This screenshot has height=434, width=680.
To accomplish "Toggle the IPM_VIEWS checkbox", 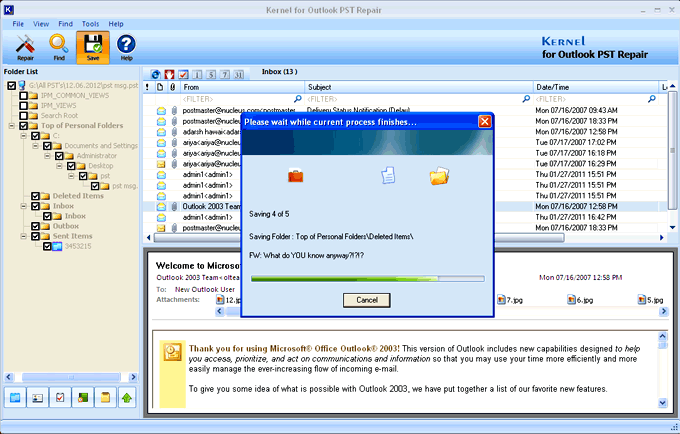I will (23, 105).
